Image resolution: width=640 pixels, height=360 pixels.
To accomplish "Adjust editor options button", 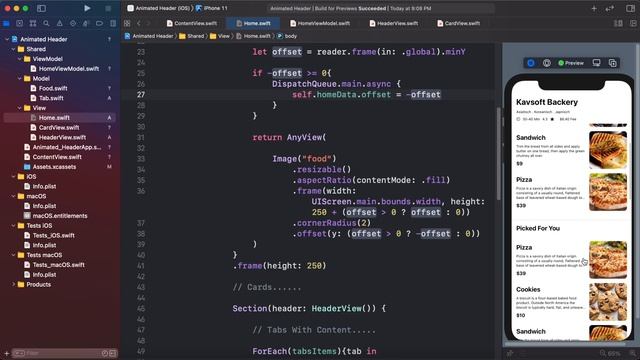I will [x=618, y=23].
